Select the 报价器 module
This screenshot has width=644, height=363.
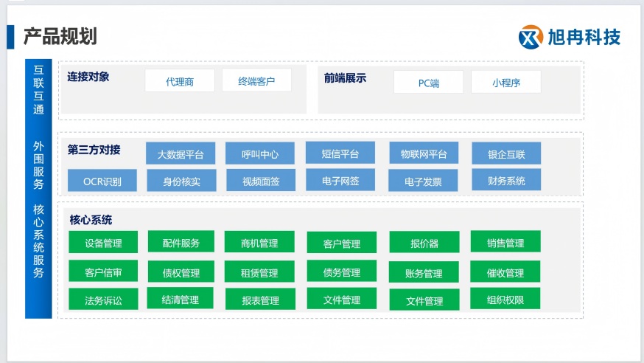(x=424, y=243)
